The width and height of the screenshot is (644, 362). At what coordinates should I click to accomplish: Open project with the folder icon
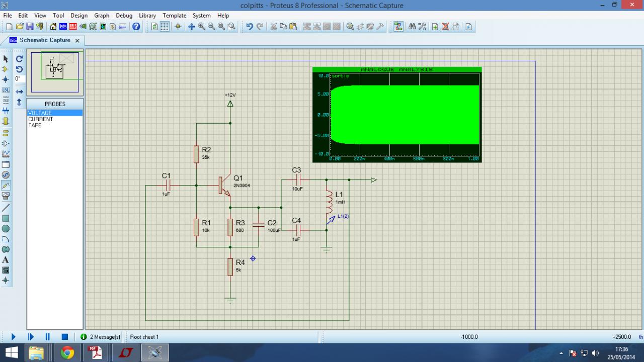pos(20,27)
